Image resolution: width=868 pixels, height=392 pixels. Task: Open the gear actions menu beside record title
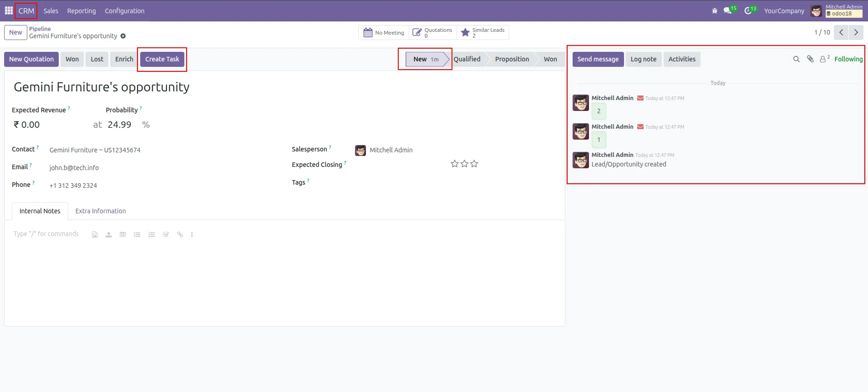tap(123, 36)
